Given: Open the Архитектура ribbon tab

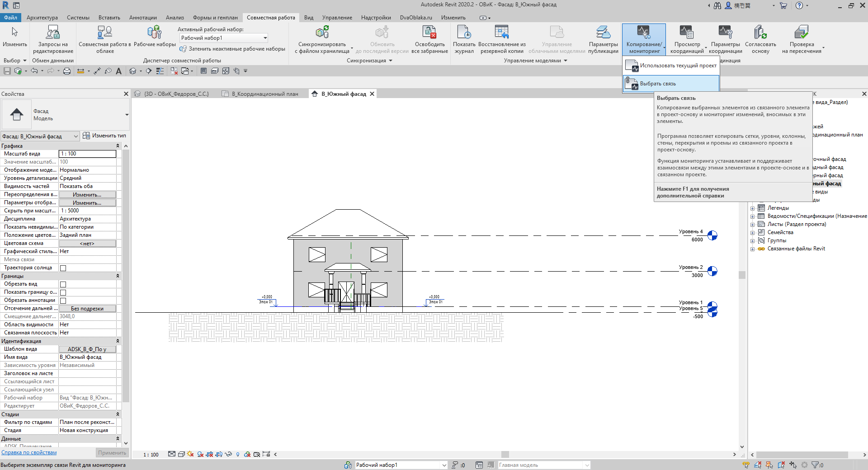Looking at the screenshot, I should click(42, 18).
